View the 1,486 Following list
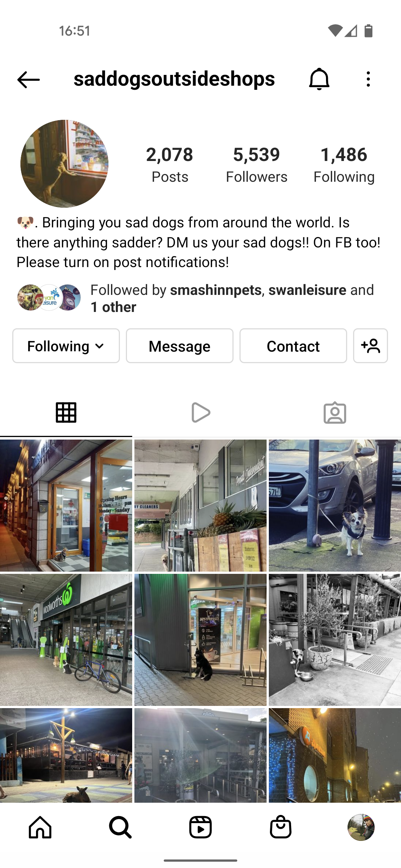 (x=344, y=165)
